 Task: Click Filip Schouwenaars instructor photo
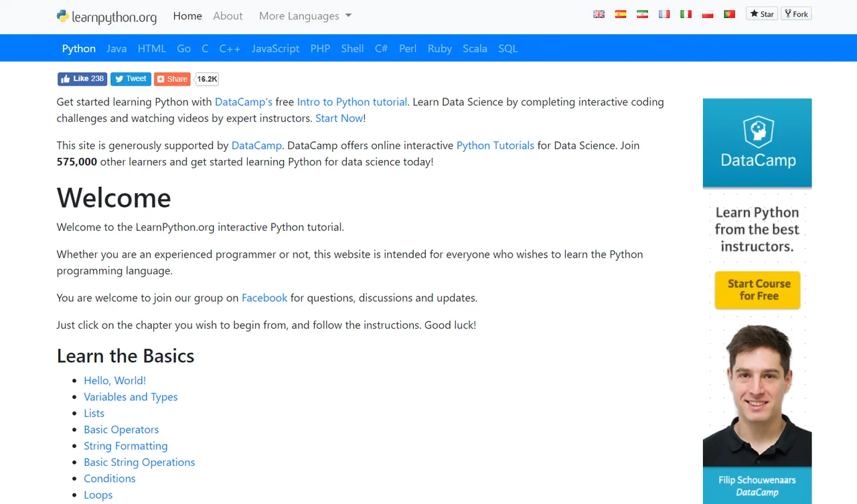[x=757, y=396]
